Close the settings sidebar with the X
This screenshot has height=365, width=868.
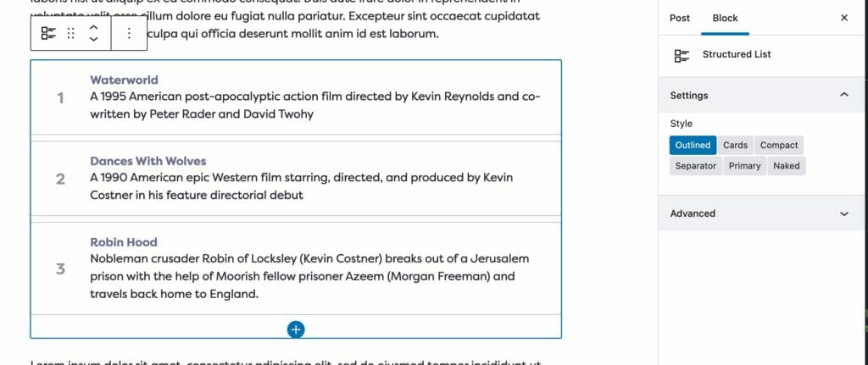tap(844, 18)
